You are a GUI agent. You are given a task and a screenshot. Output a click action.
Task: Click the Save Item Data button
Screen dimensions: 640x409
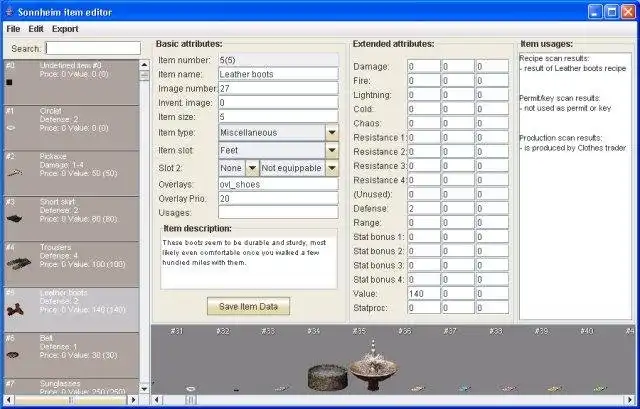(248, 306)
